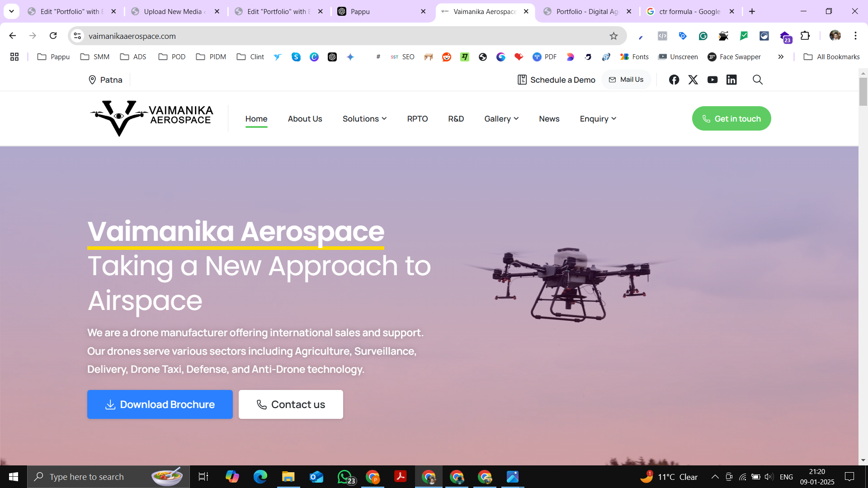Open Adobe Acrobat from the taskbar
The width and height of the screenshot is (868, 488).
tap(401, 477)
